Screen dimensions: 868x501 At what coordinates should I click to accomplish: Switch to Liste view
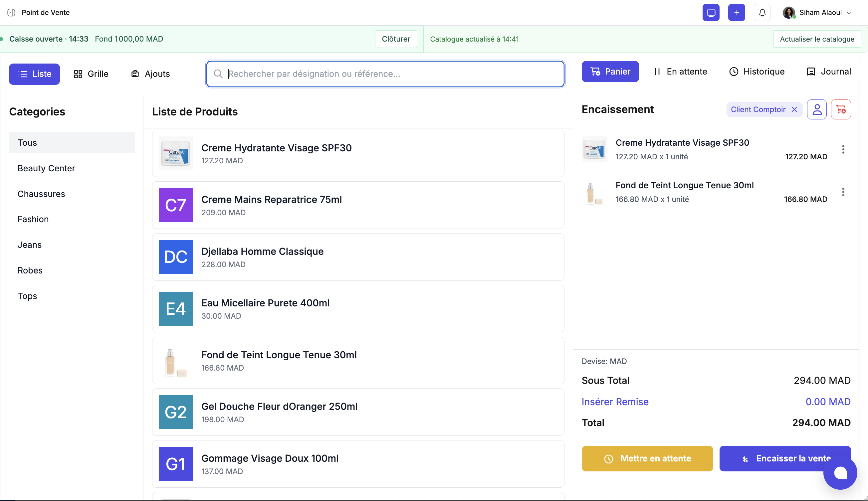tap(34, 74)
